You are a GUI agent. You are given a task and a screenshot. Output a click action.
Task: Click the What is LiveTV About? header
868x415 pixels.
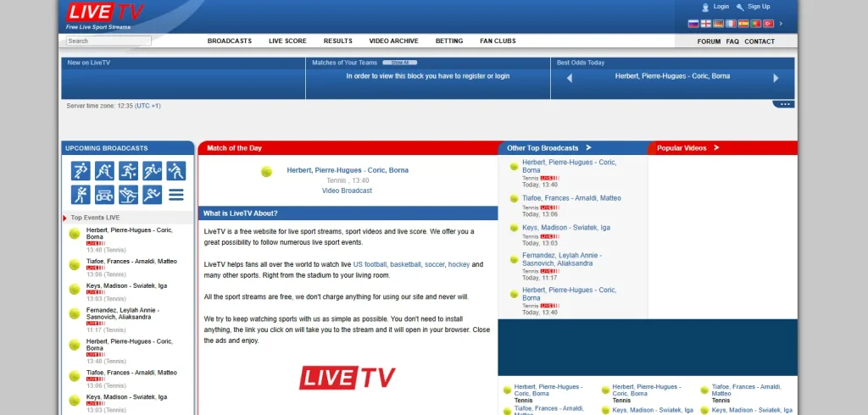pos(348,213)
